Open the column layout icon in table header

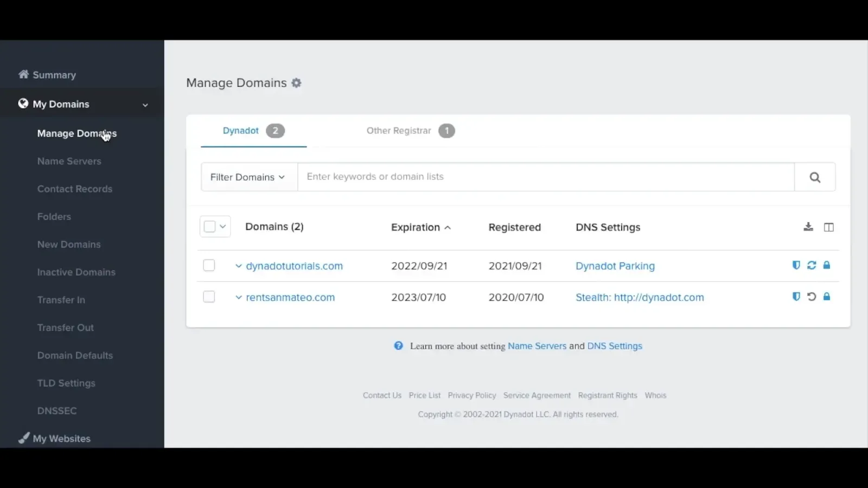coord(829,227)
